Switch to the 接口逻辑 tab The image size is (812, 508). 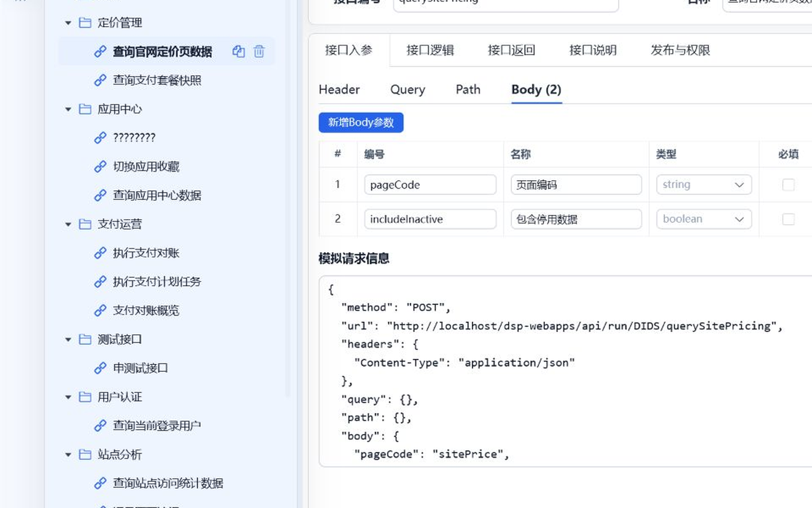(x=430, y=50)
